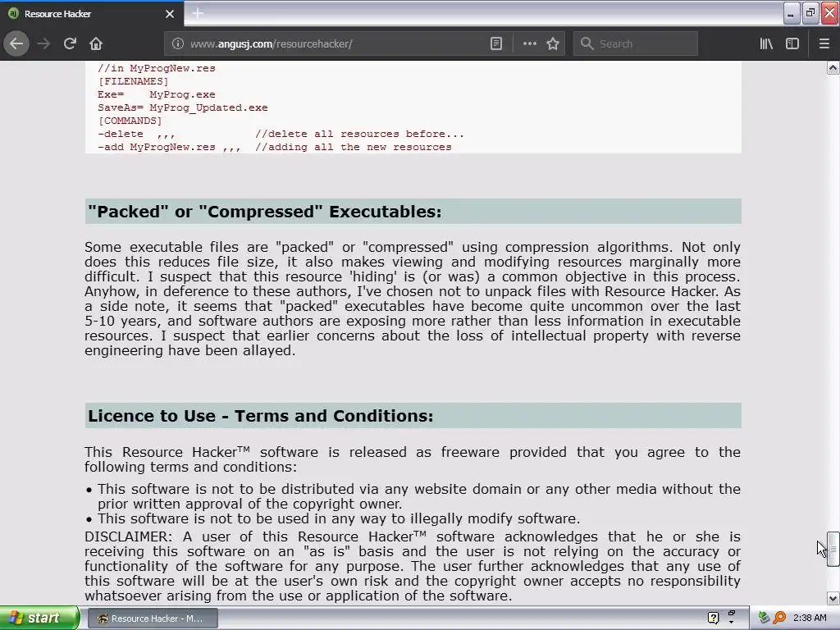The image size is (840, 630).
Task: Select the Resource Hacker browser tab
Action: (x=92, y=14)
